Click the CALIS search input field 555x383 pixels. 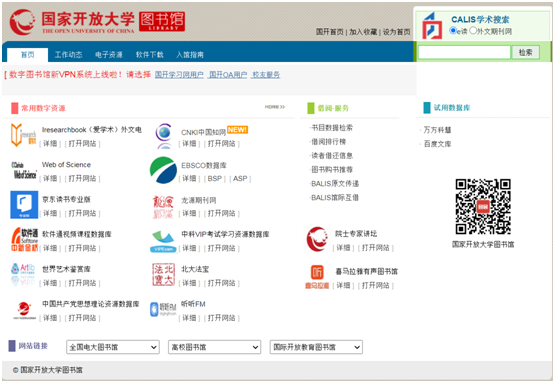[x=464, y=52]
